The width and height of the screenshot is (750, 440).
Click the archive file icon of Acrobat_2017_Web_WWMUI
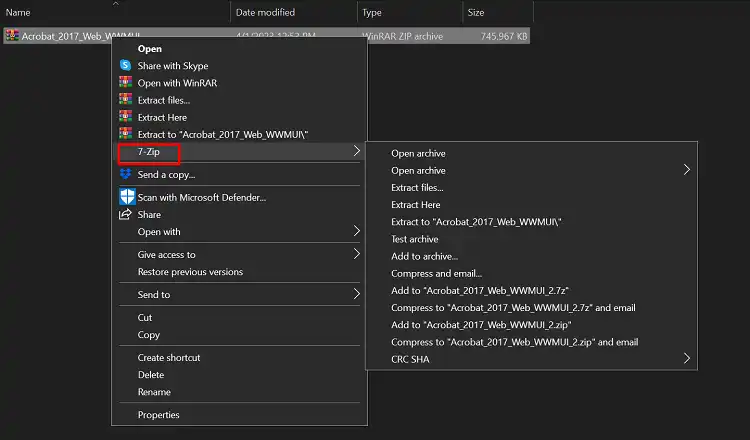tap(12, 35)
